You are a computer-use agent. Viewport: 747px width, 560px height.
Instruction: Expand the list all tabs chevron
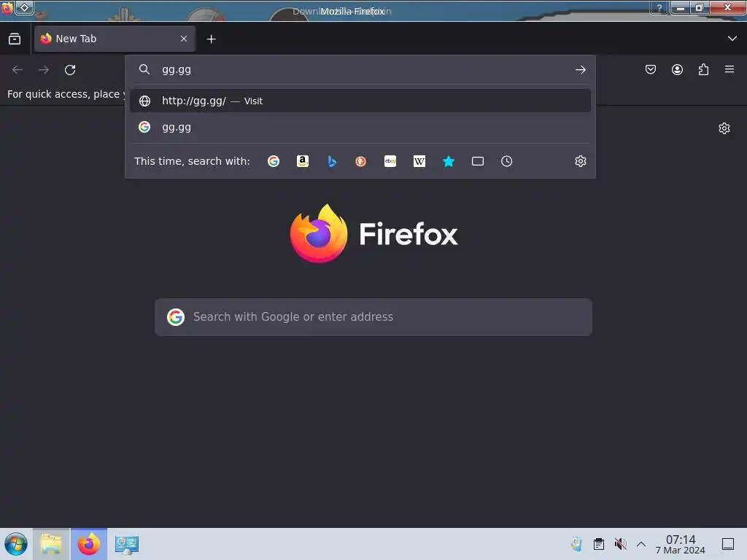coord(732,39)
